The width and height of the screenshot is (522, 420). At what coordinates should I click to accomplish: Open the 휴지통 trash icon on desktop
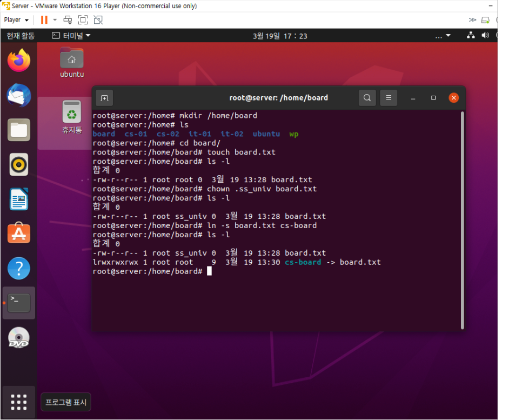click(x=72, y=117)
